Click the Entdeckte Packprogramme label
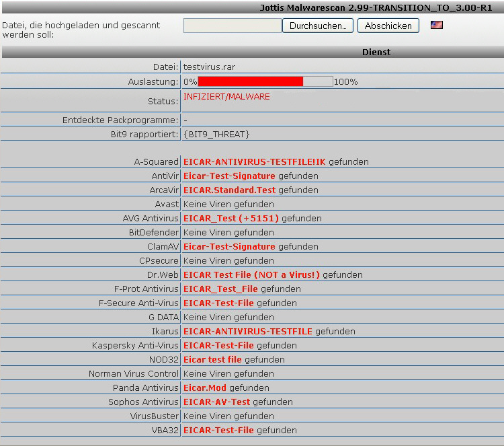 120,120
